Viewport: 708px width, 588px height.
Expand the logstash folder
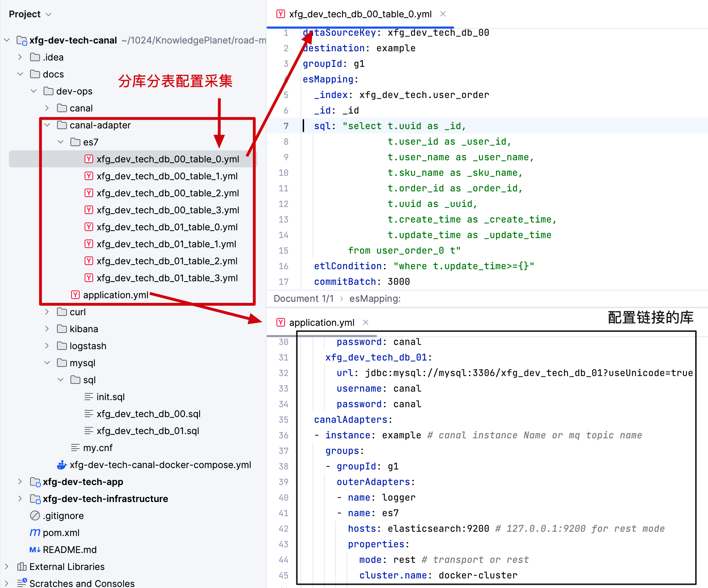47,346
